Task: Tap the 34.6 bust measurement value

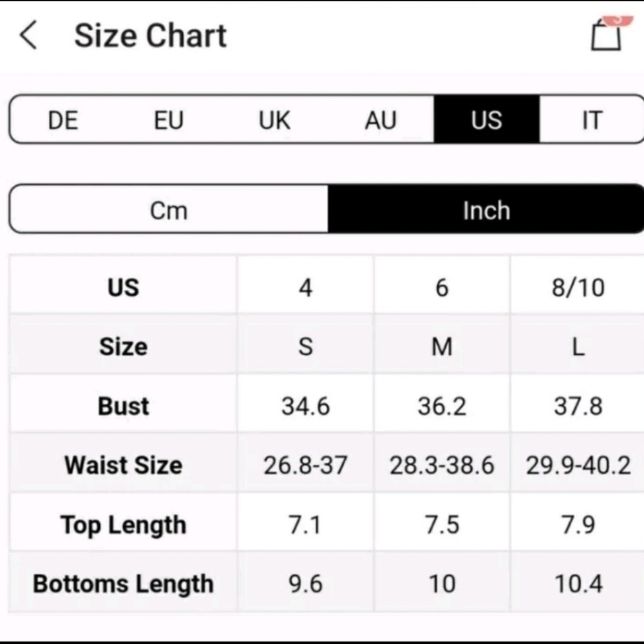Action: [x=305, y=405]
